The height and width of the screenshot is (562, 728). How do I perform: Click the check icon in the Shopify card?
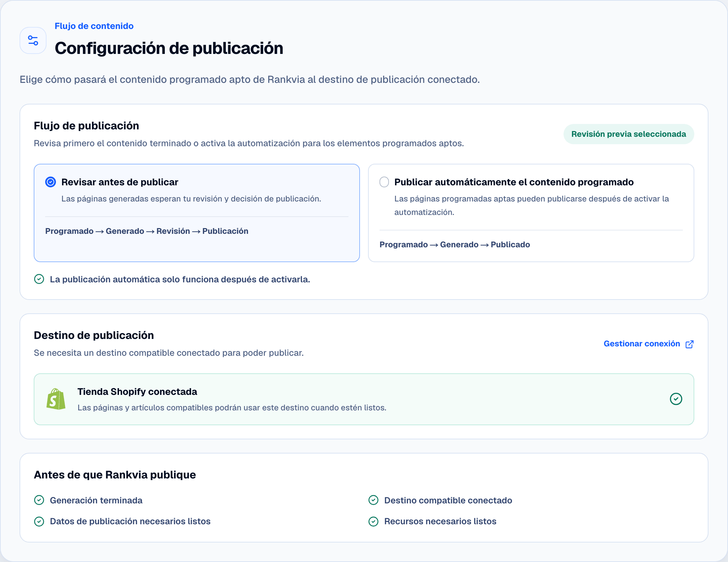point(676,399)
